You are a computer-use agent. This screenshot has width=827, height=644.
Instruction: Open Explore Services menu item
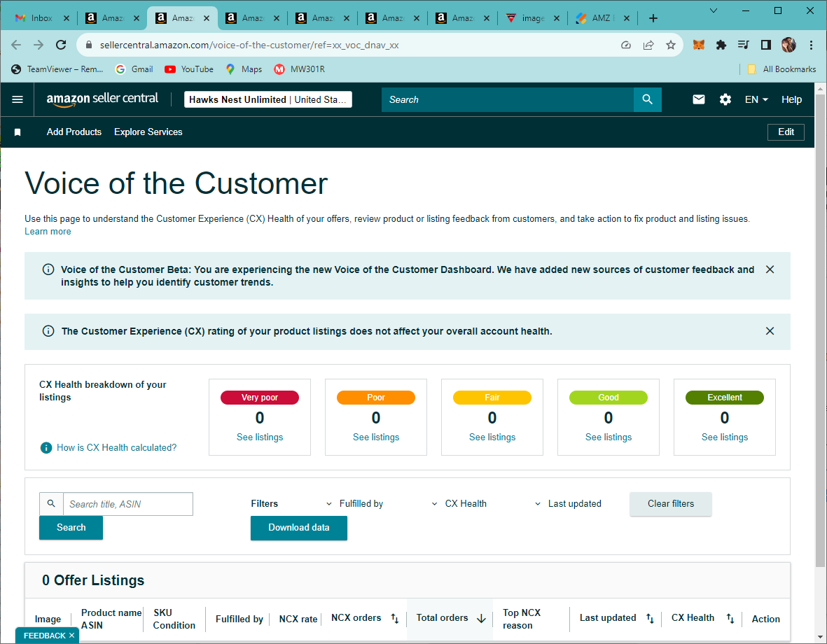[148, 132]
